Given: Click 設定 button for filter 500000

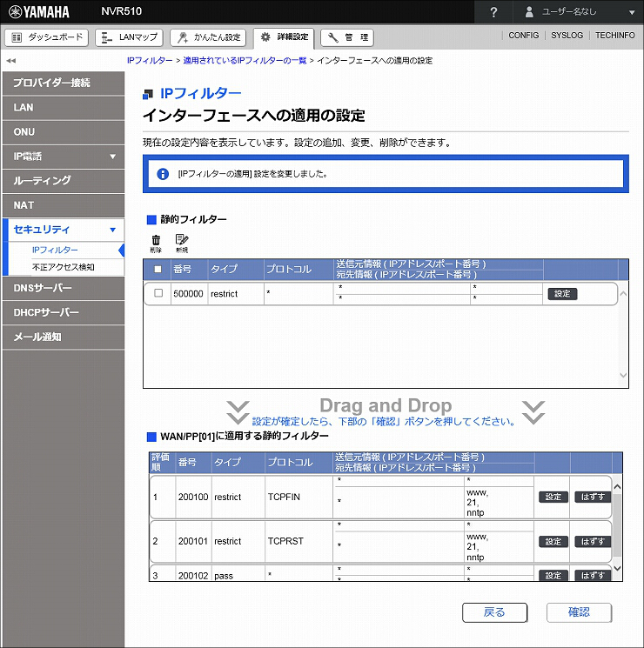Looking at the screenshot, I should 562,294.
